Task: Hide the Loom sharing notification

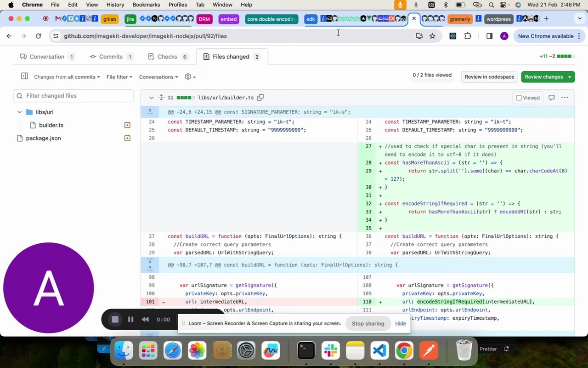Action: pyautogui.click(x=401, y=323)
